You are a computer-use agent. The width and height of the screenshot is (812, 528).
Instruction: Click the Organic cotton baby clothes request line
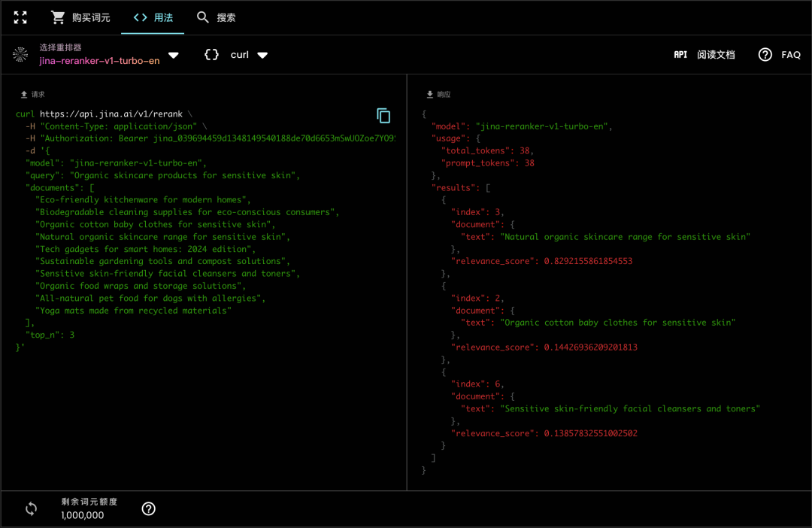[156, 225]
